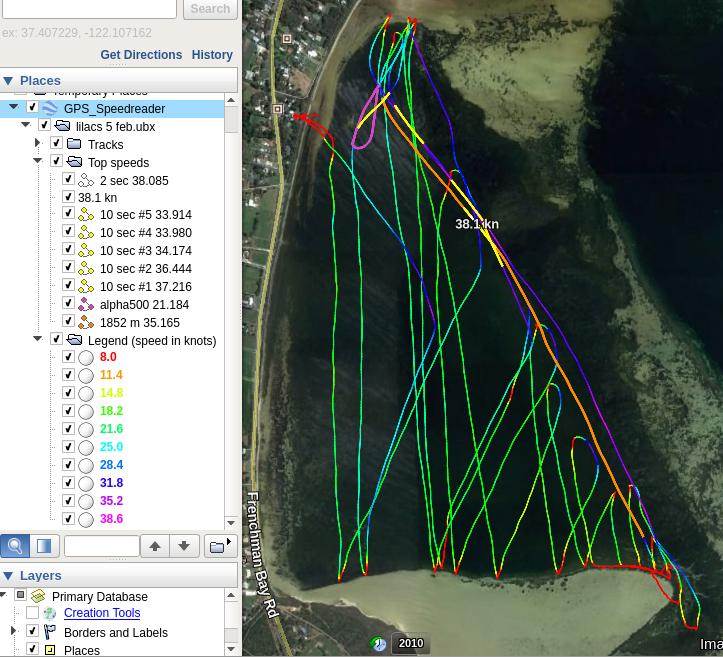Select the alpha500 21.184 path icon

point(86,305)
